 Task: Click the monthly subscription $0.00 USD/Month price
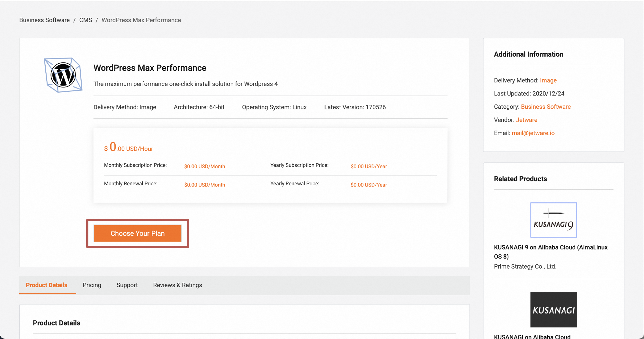point(204,167)
